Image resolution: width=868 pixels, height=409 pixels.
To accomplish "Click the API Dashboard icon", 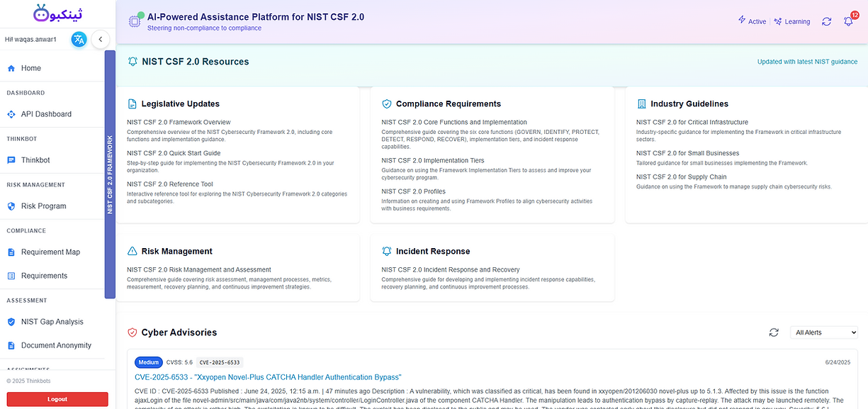I will tap(11, 114).
